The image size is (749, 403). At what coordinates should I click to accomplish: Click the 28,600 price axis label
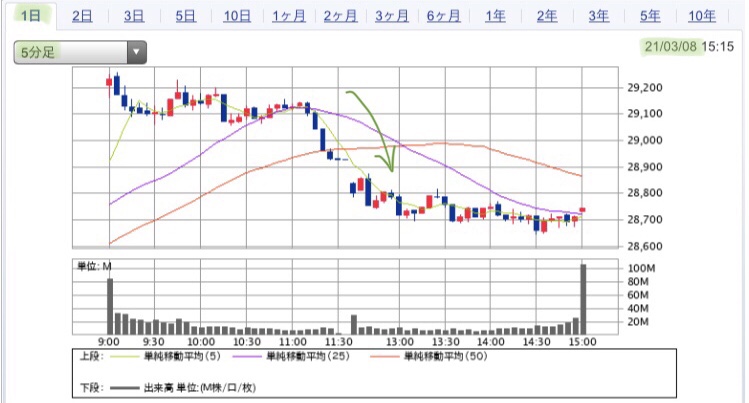coord(644,246)
